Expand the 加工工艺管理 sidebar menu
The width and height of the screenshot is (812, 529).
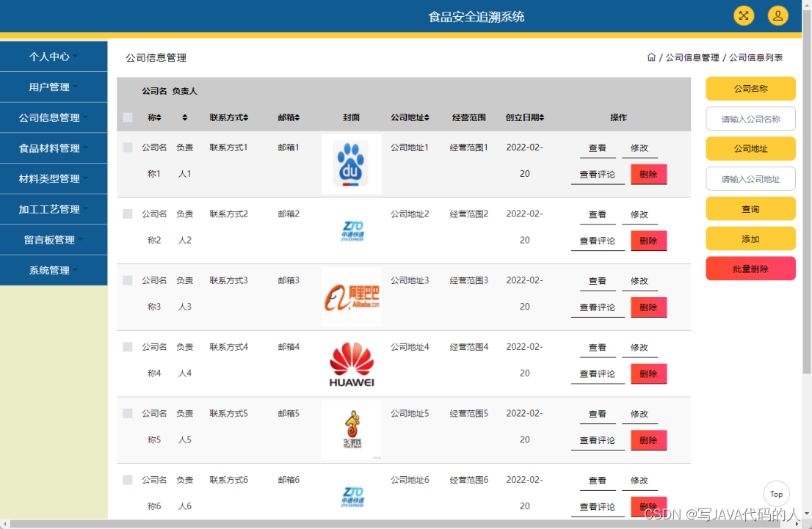54,209
